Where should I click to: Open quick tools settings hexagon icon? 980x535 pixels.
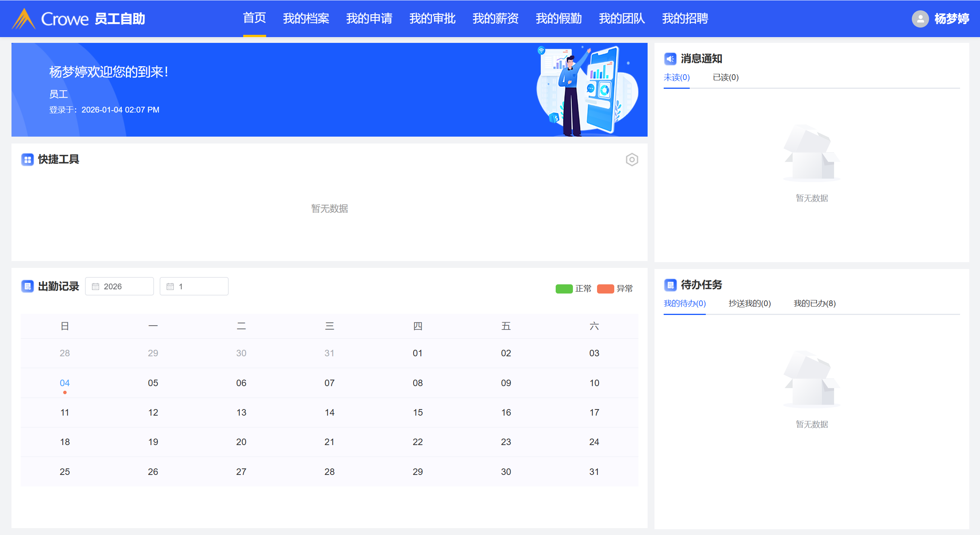(x=632, y=160)
